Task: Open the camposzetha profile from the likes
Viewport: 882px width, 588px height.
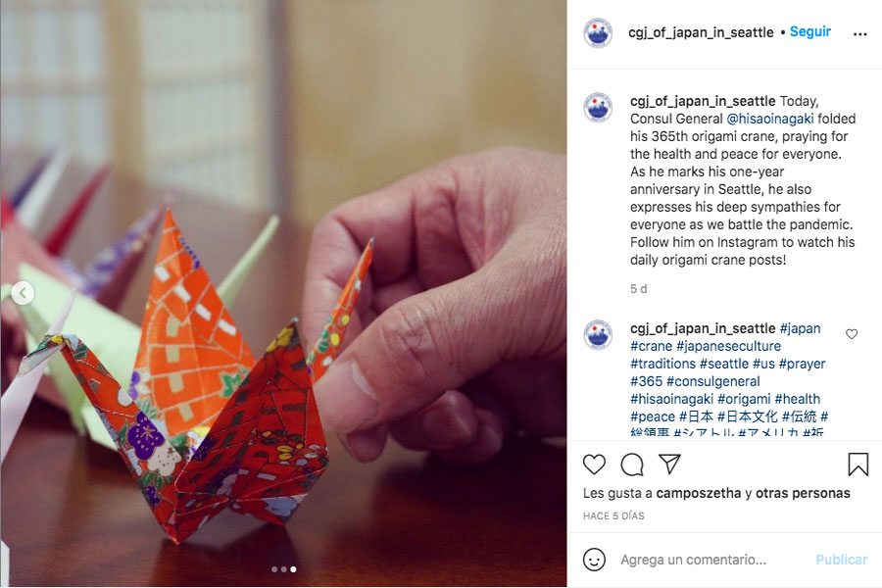Action: click(x=698, y=494)
